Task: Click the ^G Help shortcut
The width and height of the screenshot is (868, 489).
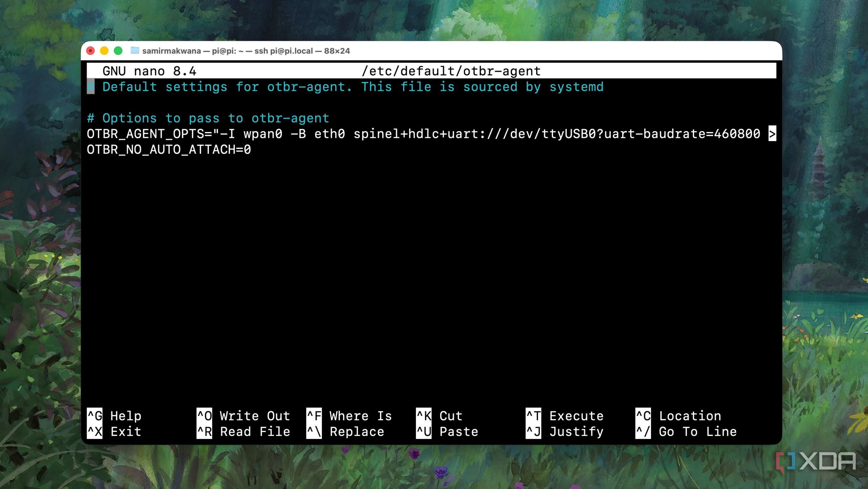Action: (x=114, y=416)
